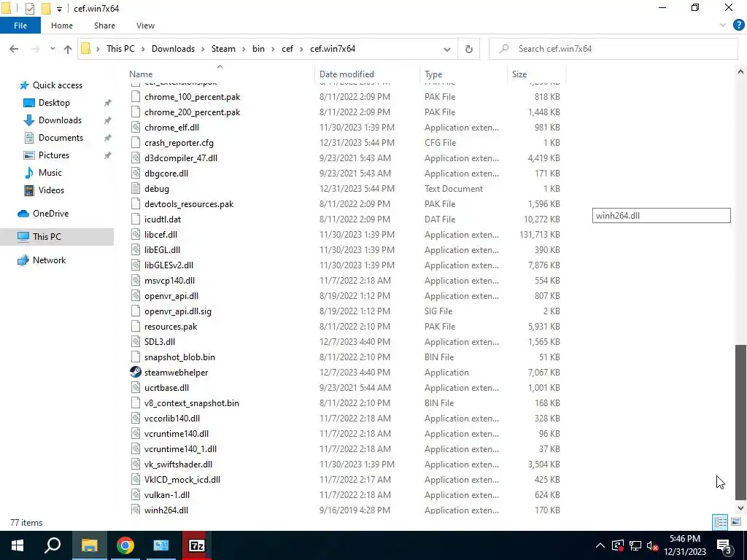Select Desktop in navigation pane

pos(54,103)
